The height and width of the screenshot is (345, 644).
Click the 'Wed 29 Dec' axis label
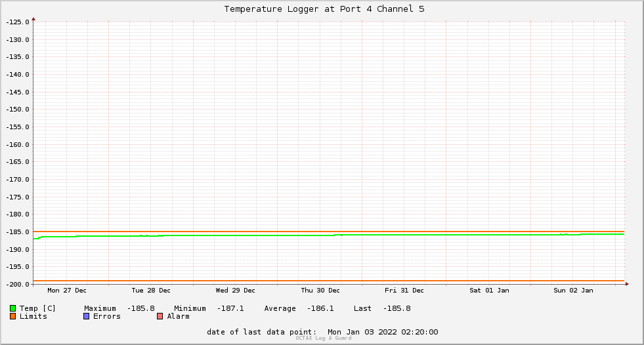[x=235, y=291]
